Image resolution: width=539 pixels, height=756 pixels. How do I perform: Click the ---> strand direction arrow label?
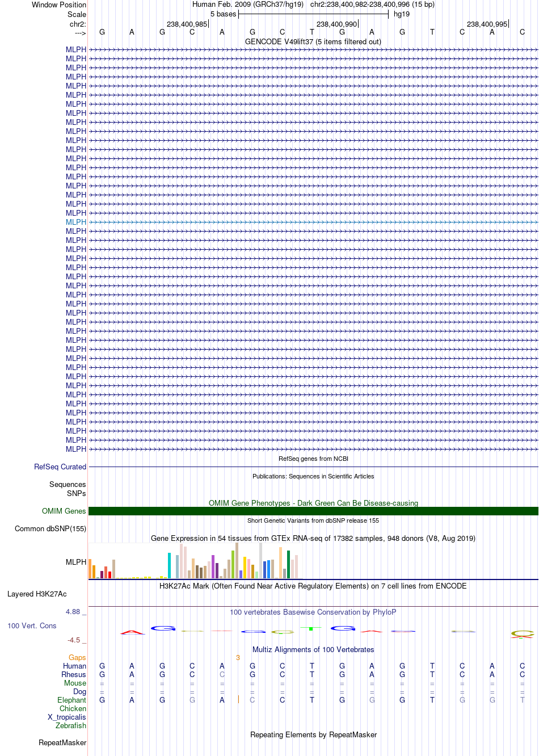point(80,33)
